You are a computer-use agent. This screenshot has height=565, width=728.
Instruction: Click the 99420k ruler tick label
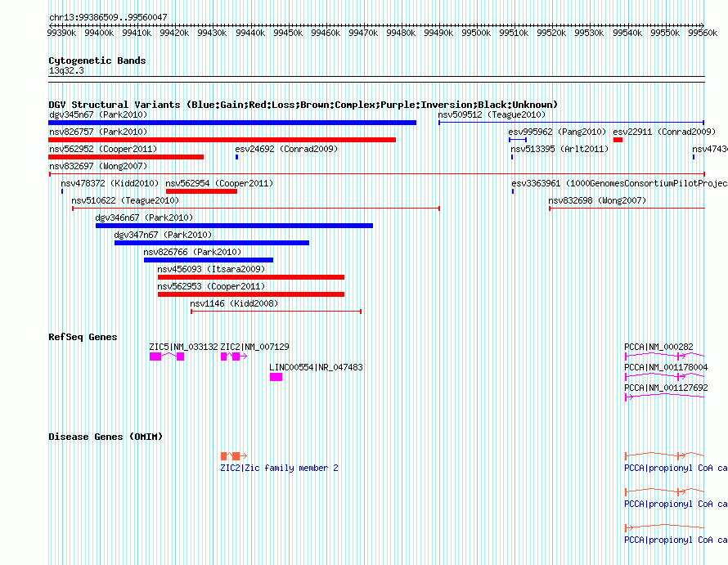(x=174, y=33)
